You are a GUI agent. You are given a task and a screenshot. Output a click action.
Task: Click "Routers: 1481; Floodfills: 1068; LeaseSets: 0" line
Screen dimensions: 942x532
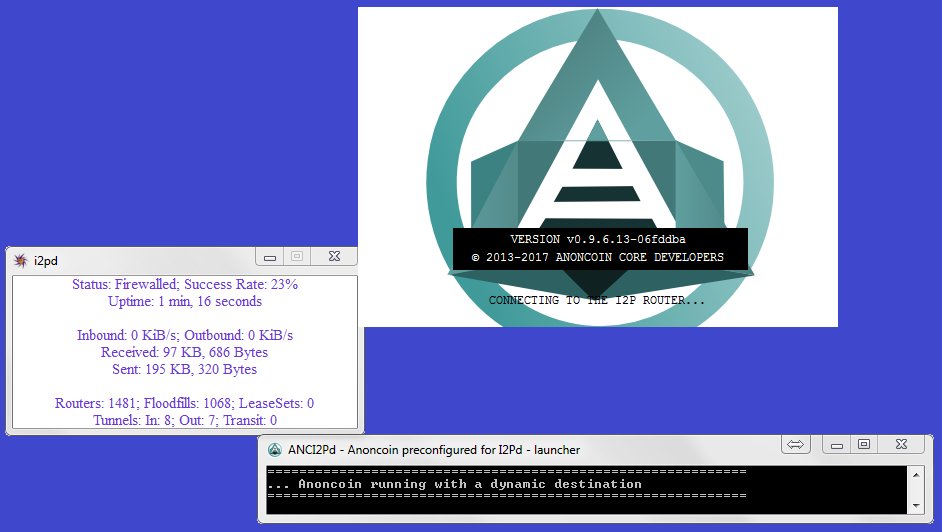tap(184, 403)
